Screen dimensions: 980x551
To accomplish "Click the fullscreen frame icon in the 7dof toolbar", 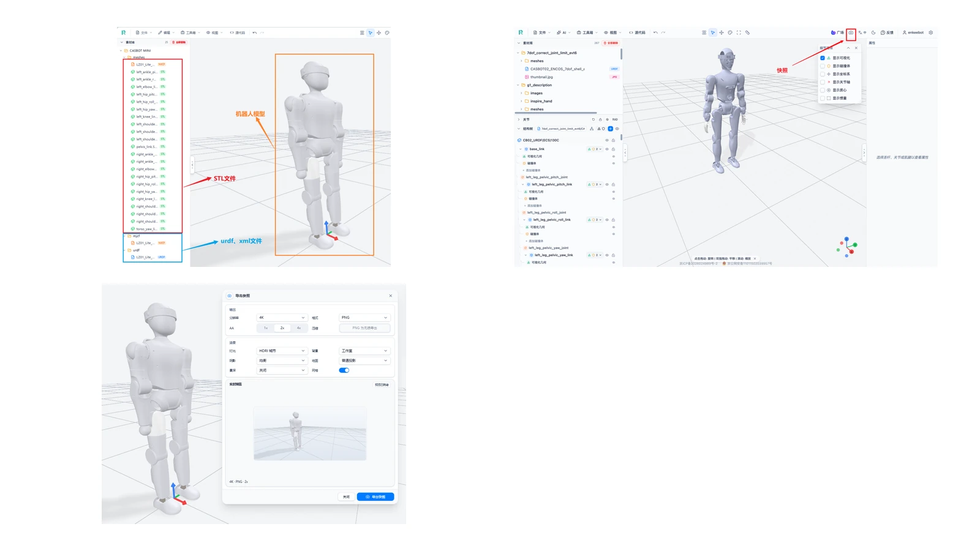I will coord(739,32).
